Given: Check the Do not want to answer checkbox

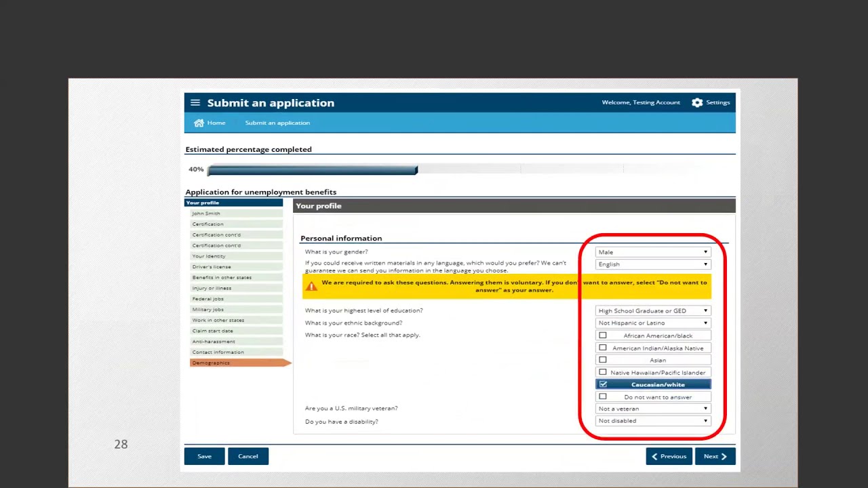Looking at the screenshot, I should 603,396.
